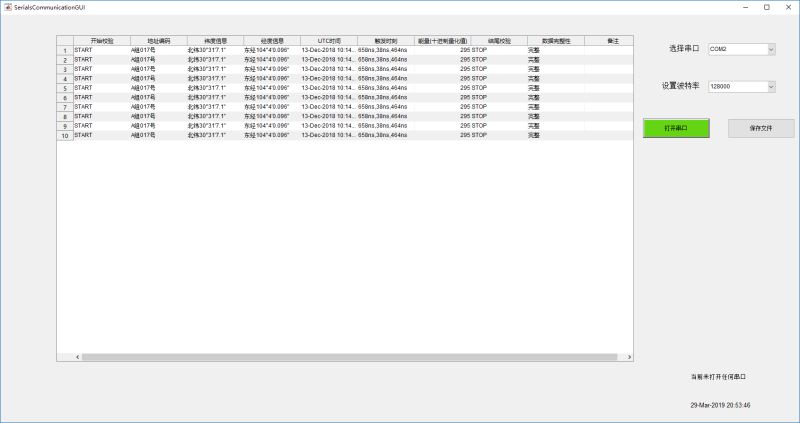The width and height of the screenshot is (800, 423).
Task: Click the green 打开串口 button
Action: 676,128
